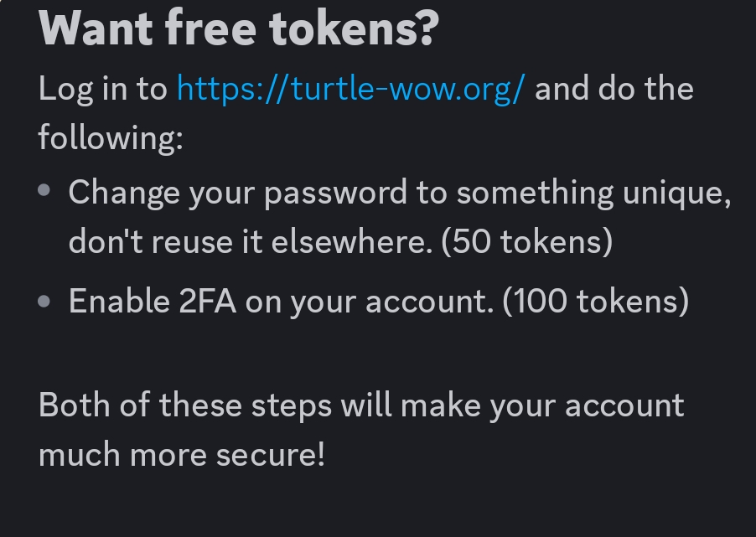The height and width of the screenshot is (537, 756).
Task: Click the bullet dot before "Change your password"
Action: [44, 190]
